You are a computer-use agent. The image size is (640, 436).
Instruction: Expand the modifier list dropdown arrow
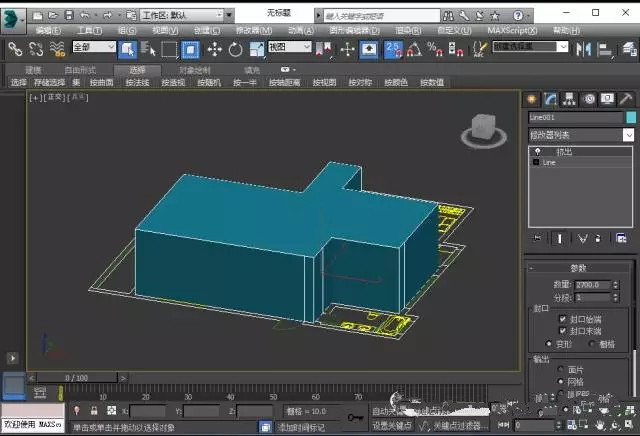click(629, 135)
